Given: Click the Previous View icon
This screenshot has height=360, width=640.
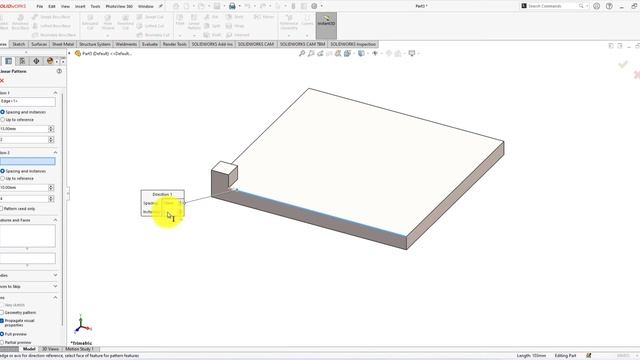Looking at the screenshot, I should pyautogui.click(x=320, y=53).
